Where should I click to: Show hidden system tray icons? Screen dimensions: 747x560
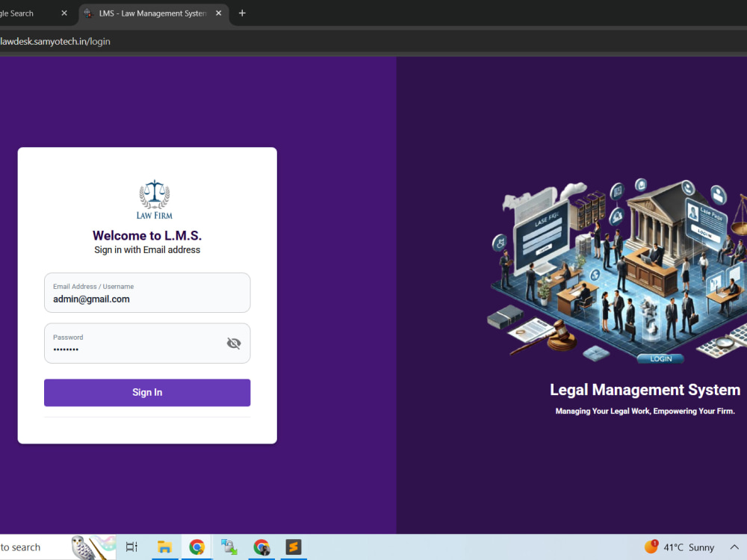click(734, 547)
